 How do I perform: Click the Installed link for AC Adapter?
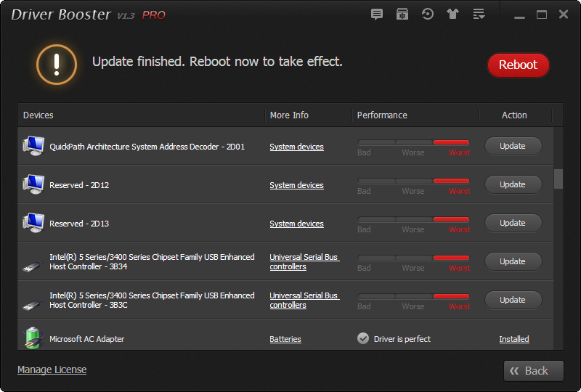point(514,339)
